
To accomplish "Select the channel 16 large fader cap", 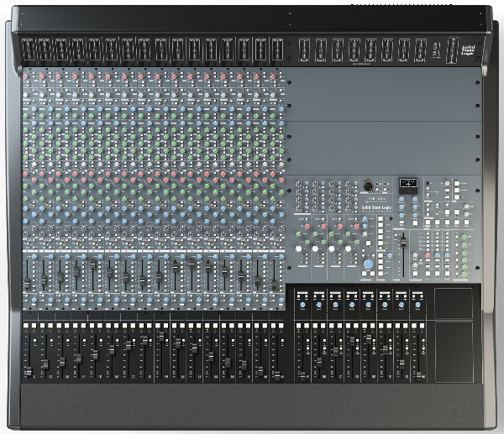I will click(x=277, y=375).
